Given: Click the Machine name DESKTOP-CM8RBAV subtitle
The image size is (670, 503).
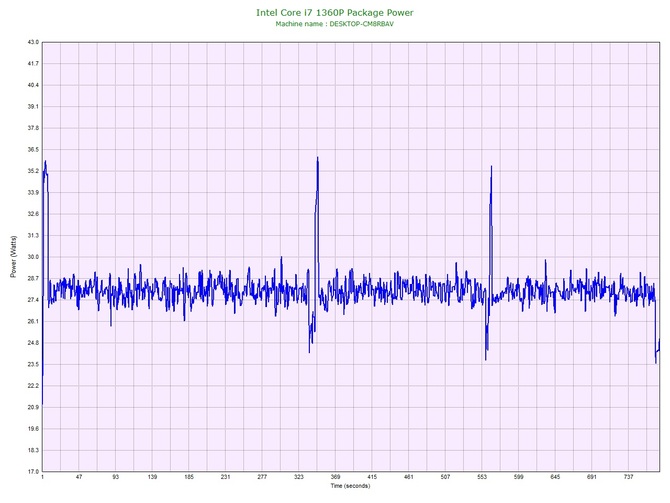Looking at the screenshot, I should point(335,24).
